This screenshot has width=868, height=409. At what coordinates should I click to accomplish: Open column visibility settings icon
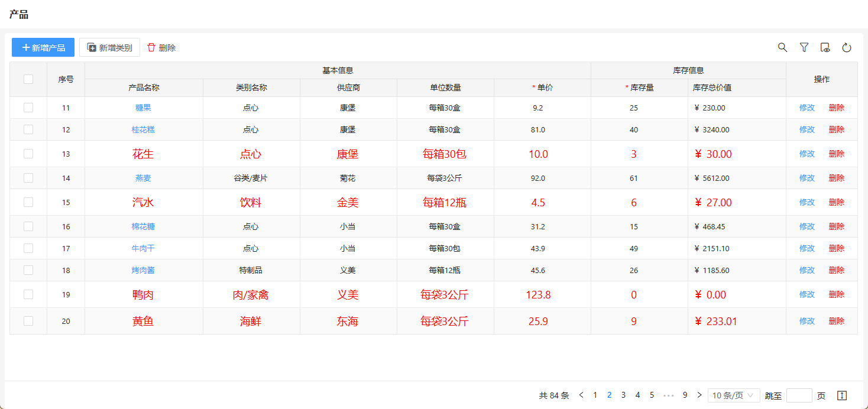coord(825,48)
